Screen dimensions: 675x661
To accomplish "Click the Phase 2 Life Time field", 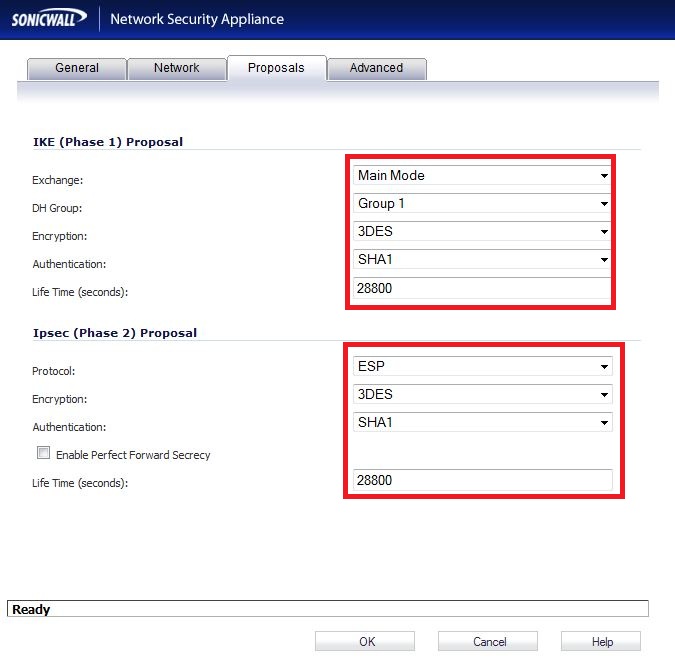I will coord(483,481).
